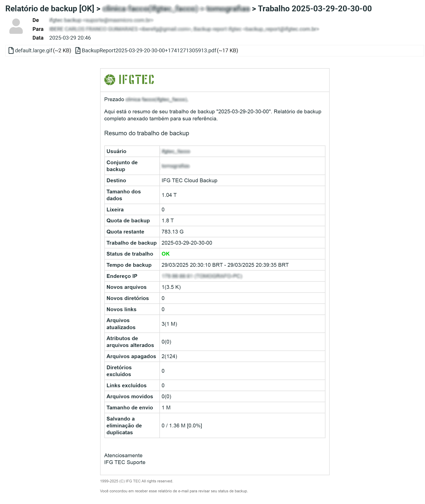Image resolution: width=425 pixels, height=504 pixels.
Task: Click the green OK status value
Action: (x=166, y=254)
